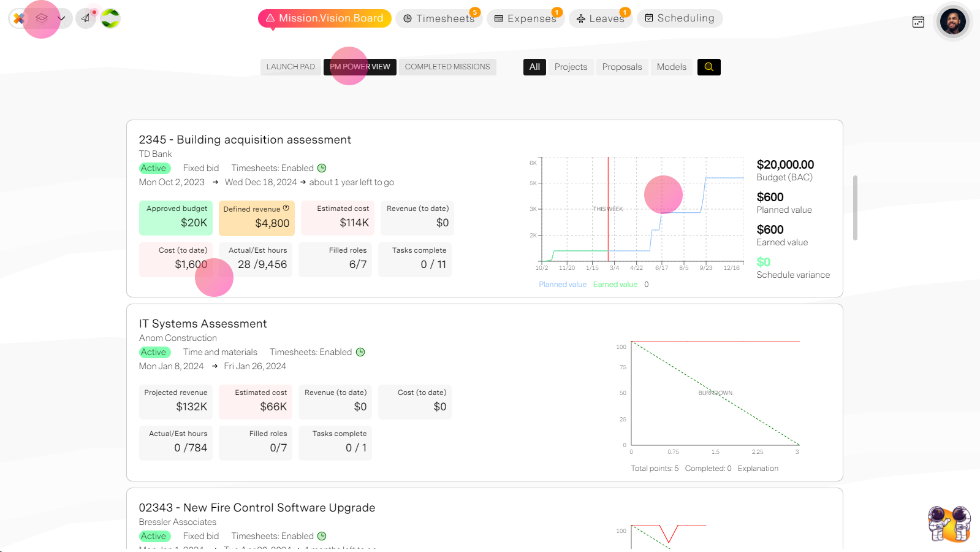
Task: Click the Explanation link under burndown chart
Action: coord(758,469)
